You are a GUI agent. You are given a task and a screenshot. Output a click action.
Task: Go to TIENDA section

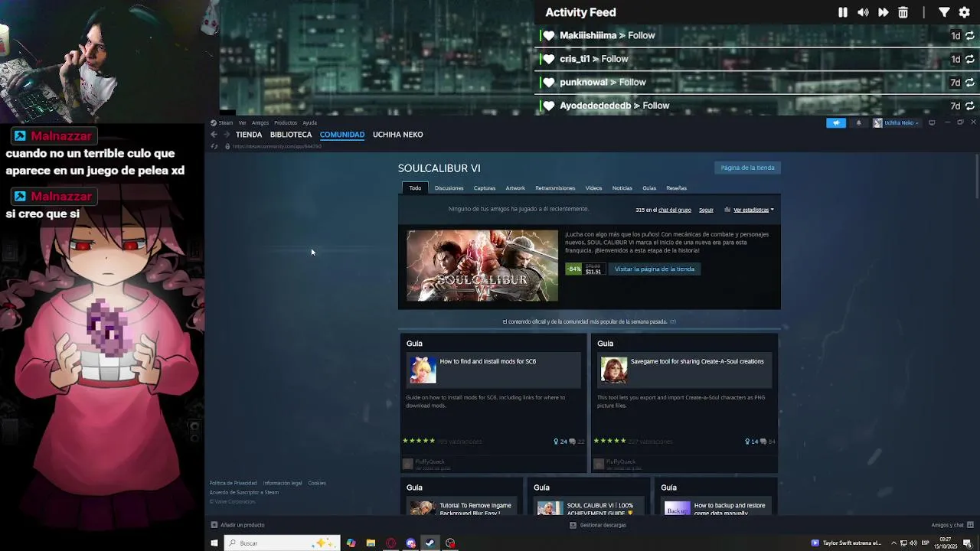(249, 135)
